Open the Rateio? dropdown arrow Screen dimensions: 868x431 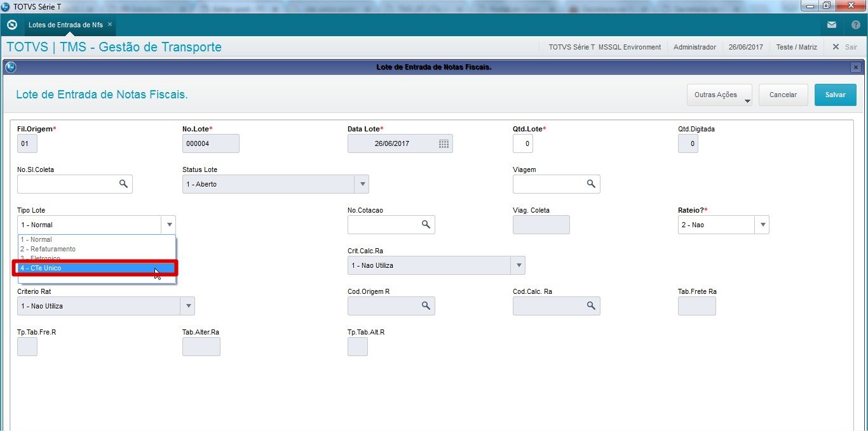tap(762, 225)
